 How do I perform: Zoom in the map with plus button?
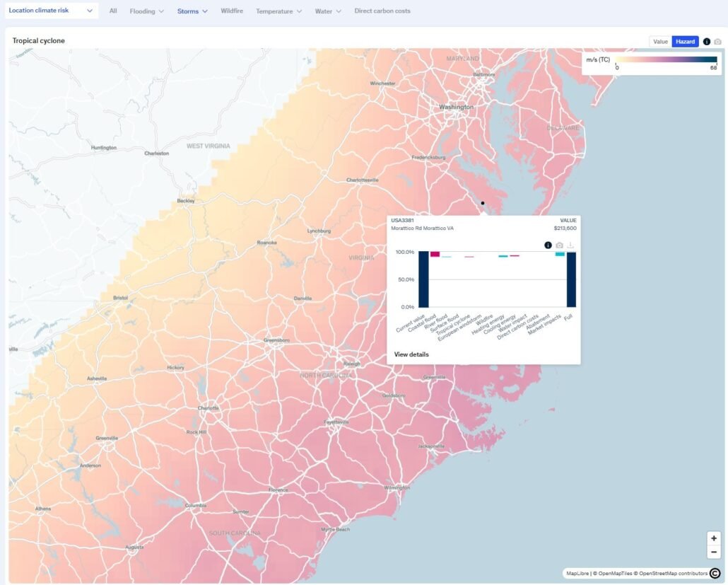tap(714, 538)
